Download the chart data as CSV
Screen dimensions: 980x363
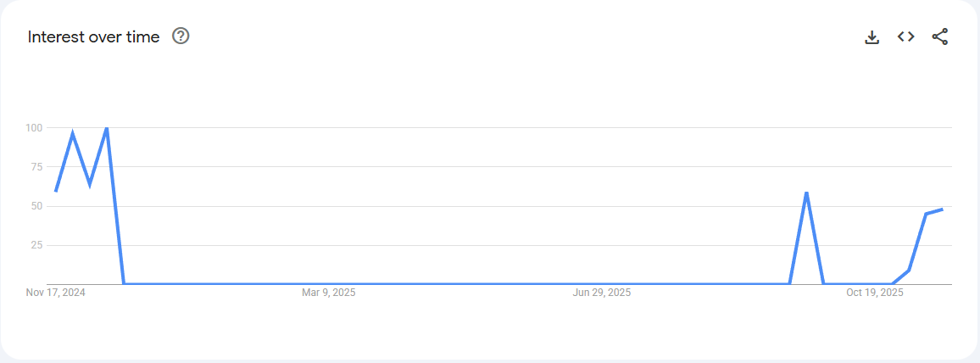pos(871,36)
